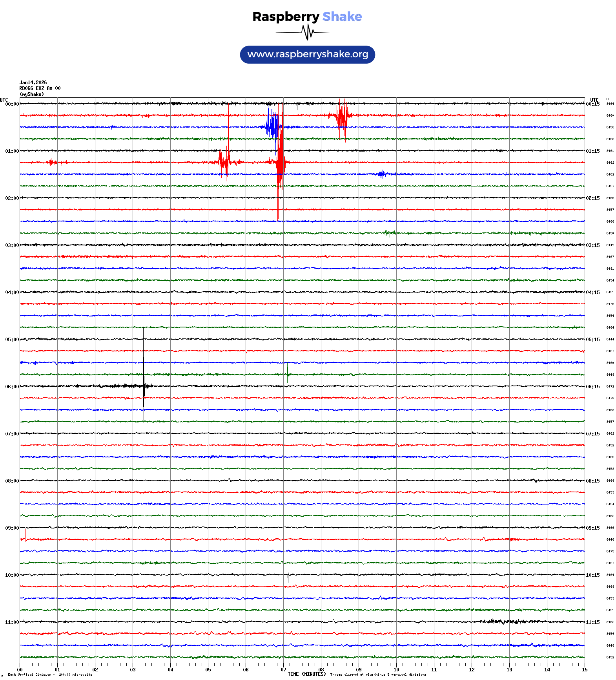This screenshot has width=616, height=680.
Task: Click the (myShake) label
Action: tap(32, 94)
